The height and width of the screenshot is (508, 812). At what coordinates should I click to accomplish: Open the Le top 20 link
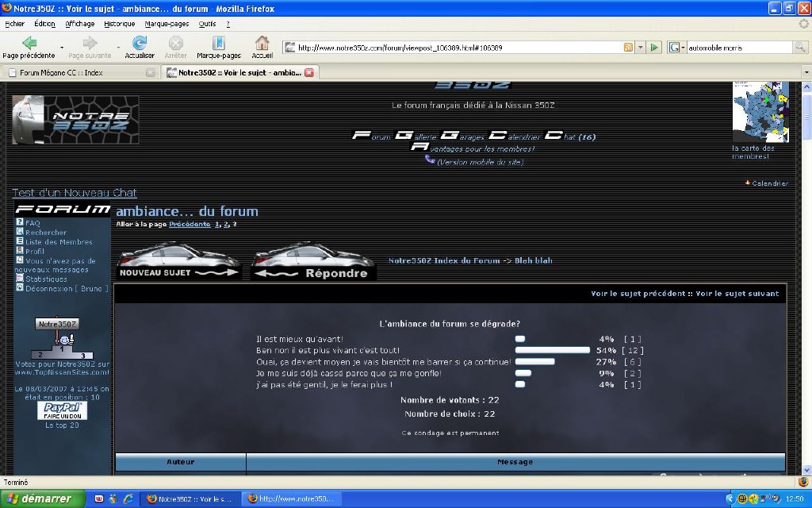[x=62, y=425]
